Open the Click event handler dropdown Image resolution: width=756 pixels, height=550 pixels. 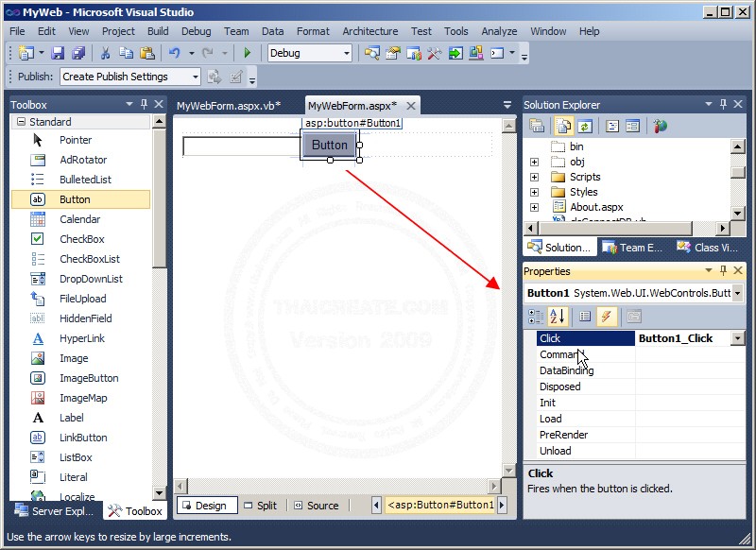click(x=738, y=338)
